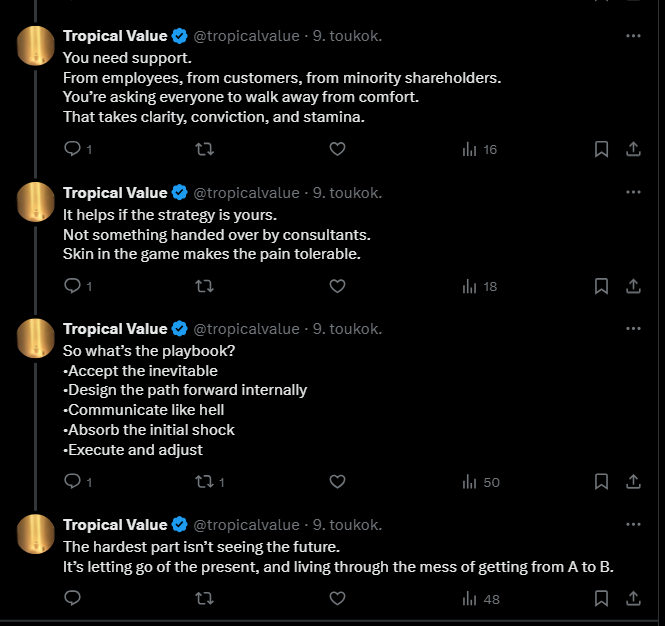Open more options on the playbook tweet
The height and width of the screenshot is (626, 665).
click(633, 328)
